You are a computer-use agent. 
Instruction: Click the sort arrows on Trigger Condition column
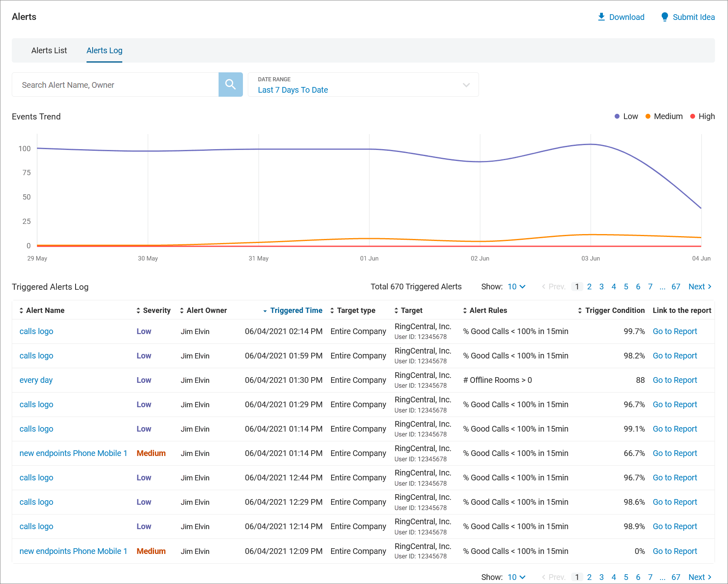click(x=580, y=310)
